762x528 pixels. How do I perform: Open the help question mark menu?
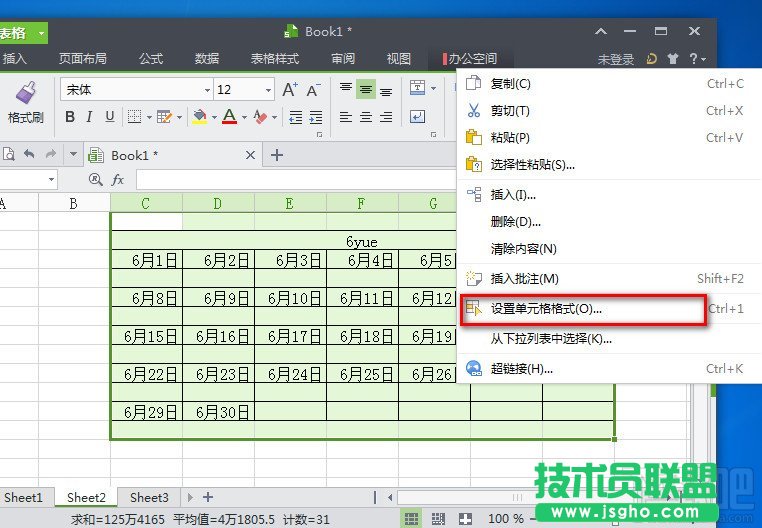point(697,59)
